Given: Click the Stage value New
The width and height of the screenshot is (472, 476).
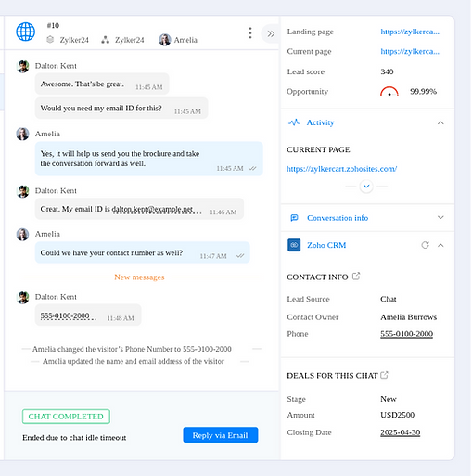Looking at the screenshot, I should [389, 399].
